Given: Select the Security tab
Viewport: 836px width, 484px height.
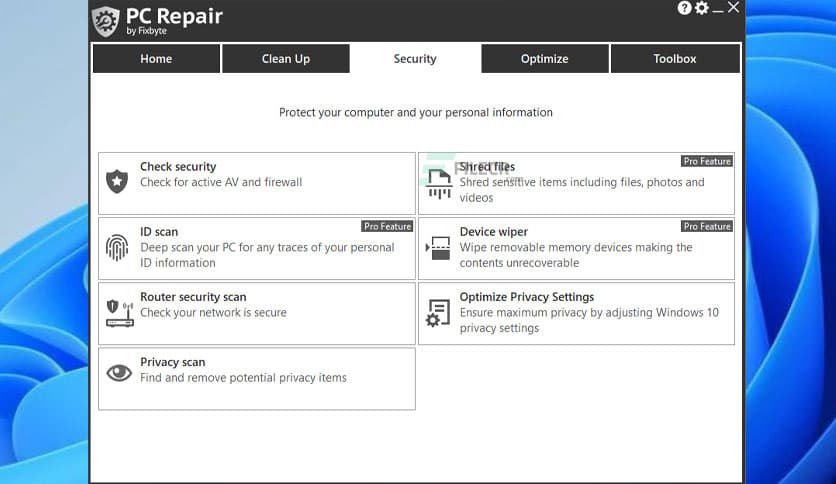Looking at the screenshot, I should click(x=415, y=59).
